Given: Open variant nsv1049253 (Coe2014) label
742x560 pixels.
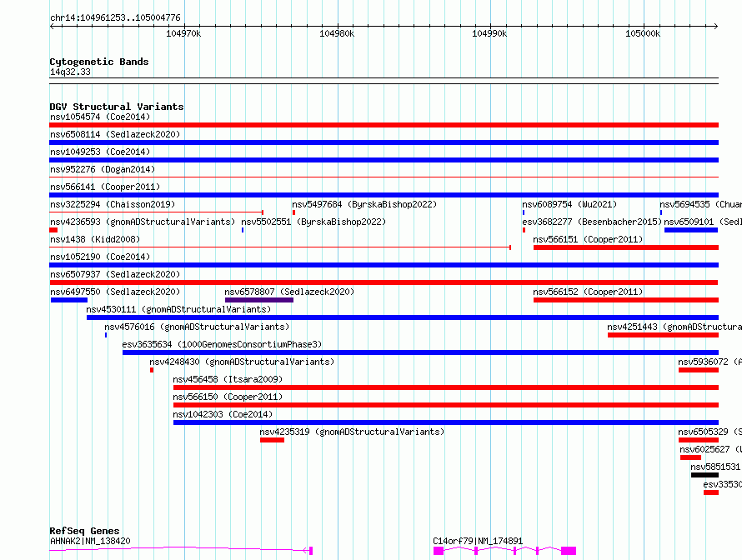Looking at the screenshot, I should [100, 152].
